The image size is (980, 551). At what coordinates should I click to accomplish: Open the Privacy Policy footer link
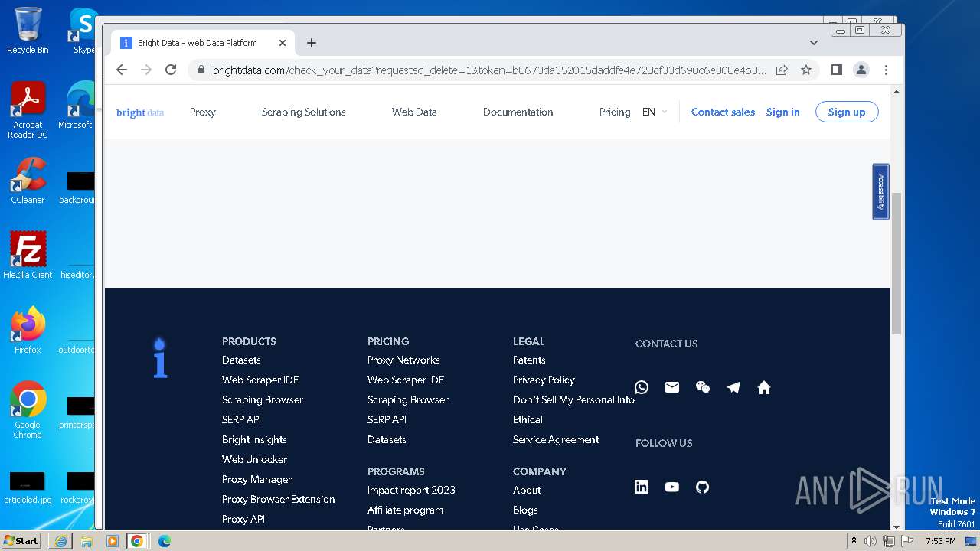coord(544,380)
